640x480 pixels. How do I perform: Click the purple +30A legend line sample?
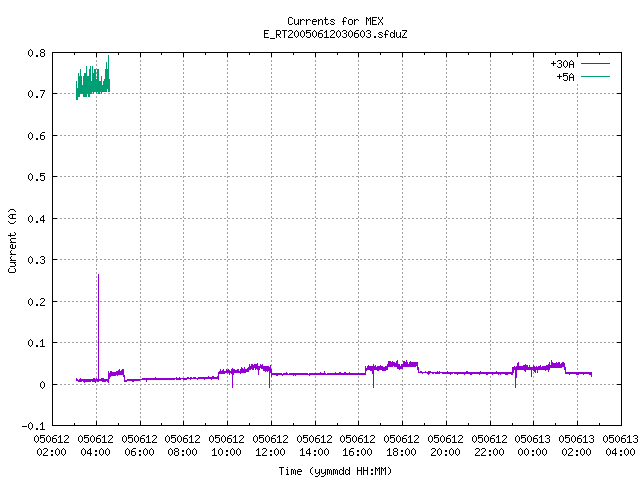coord(595,64)
